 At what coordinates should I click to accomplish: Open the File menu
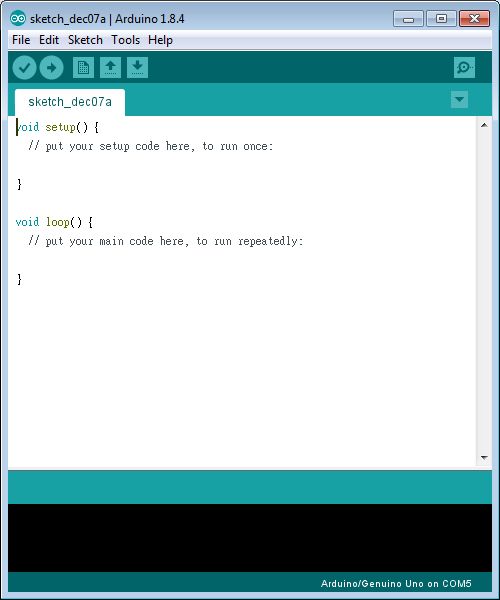(x=21, y=40)
